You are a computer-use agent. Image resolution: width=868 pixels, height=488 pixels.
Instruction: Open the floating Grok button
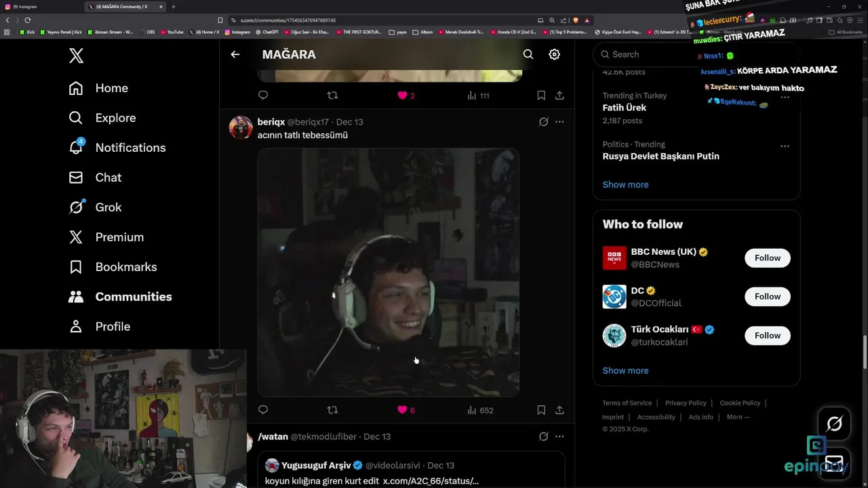pyautogui.click(x=834, y=424)
